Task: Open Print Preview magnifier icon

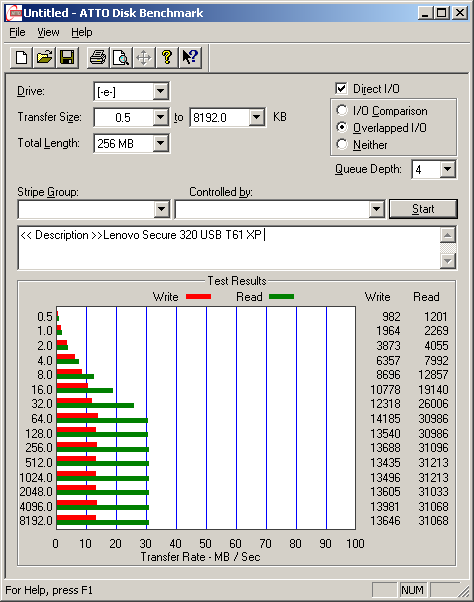Action: coord(121,58)
